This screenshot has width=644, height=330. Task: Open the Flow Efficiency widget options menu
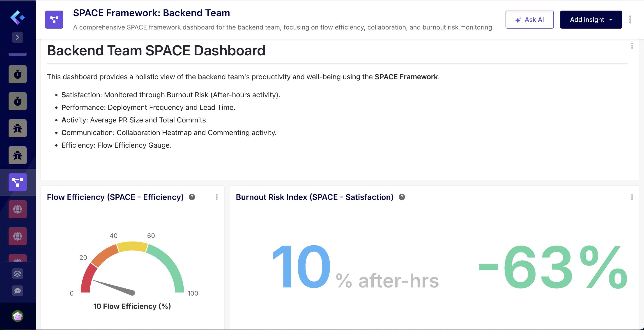pos(217,197)
